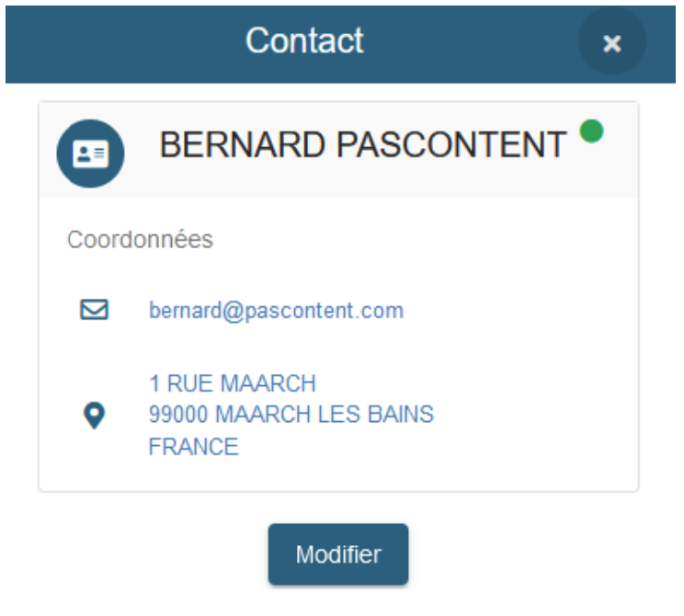Image resolution: width=684 pixels, height=616 pixels.
Task: Click the Modifier button
Action: [338, 554]
